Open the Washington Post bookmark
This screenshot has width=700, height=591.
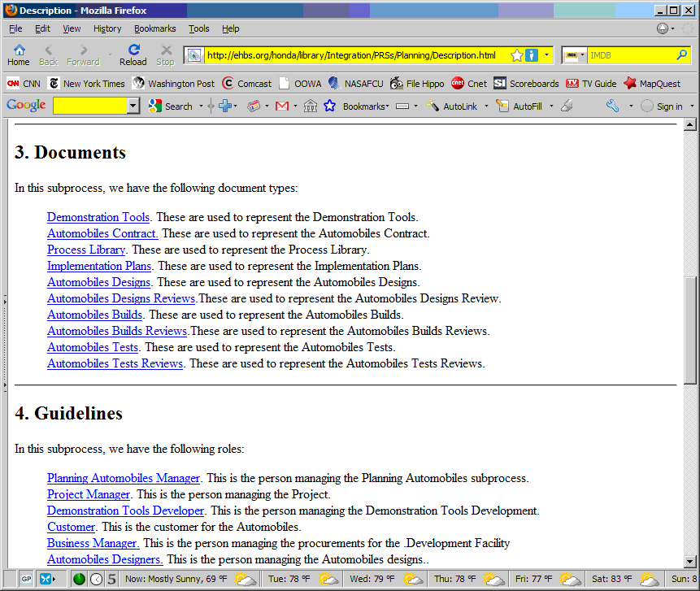tap(174, 84)
